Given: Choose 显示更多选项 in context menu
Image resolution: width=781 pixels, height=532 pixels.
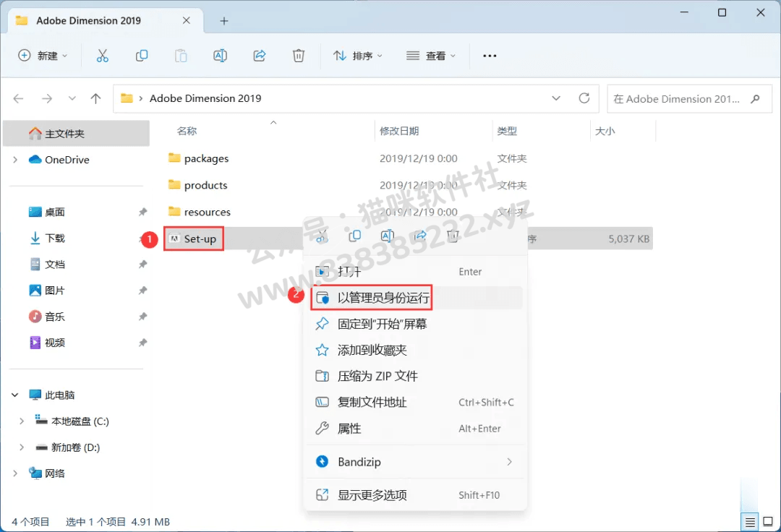Looking at the screenshot, I should coord(415,495).
